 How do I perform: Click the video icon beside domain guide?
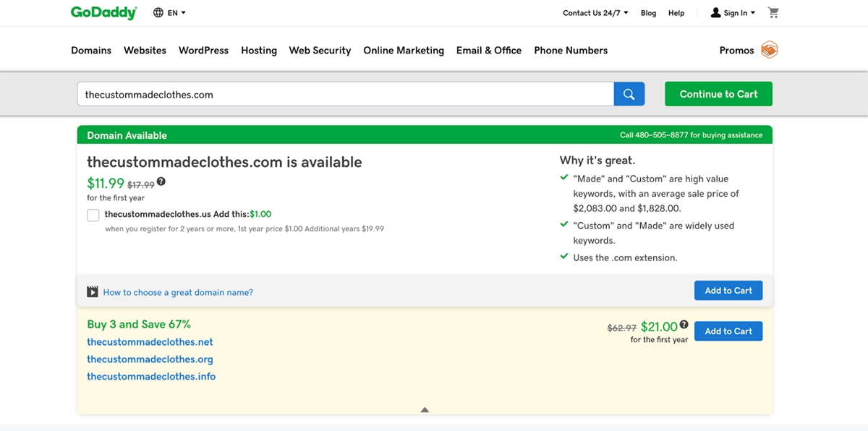click(93, 292)
